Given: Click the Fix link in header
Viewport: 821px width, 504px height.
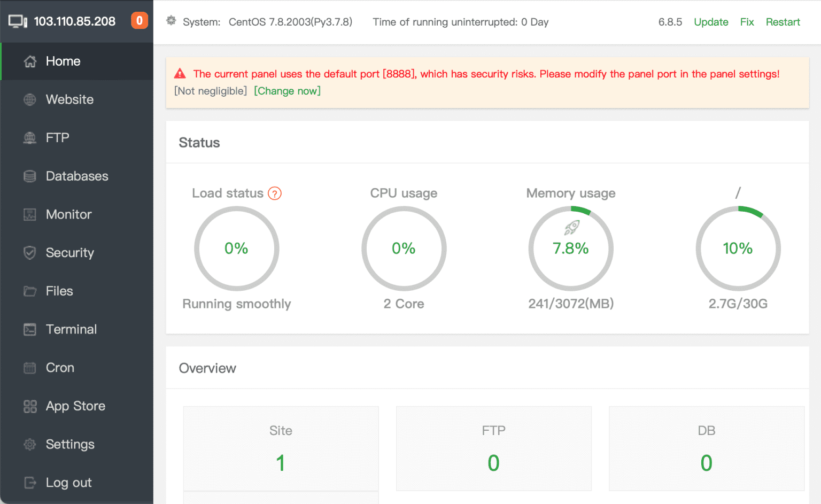Looking at the screenshot, I should (747, 22).
